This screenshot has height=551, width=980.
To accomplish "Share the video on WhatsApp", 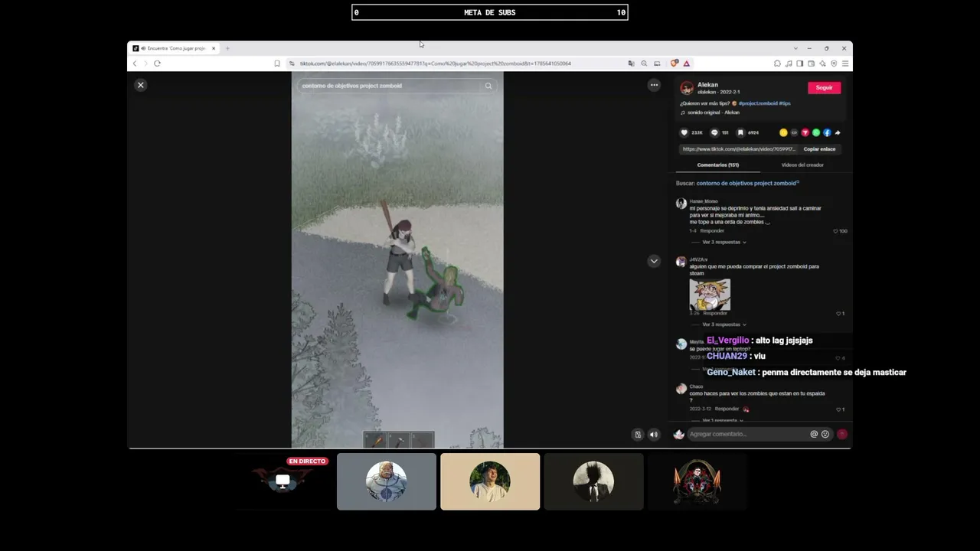I will [816, 132].
